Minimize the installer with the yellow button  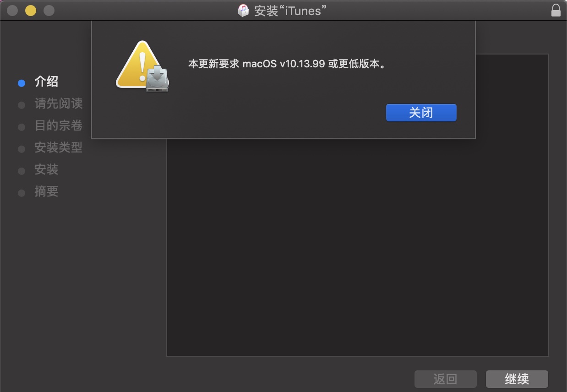(x=30, y=10)
